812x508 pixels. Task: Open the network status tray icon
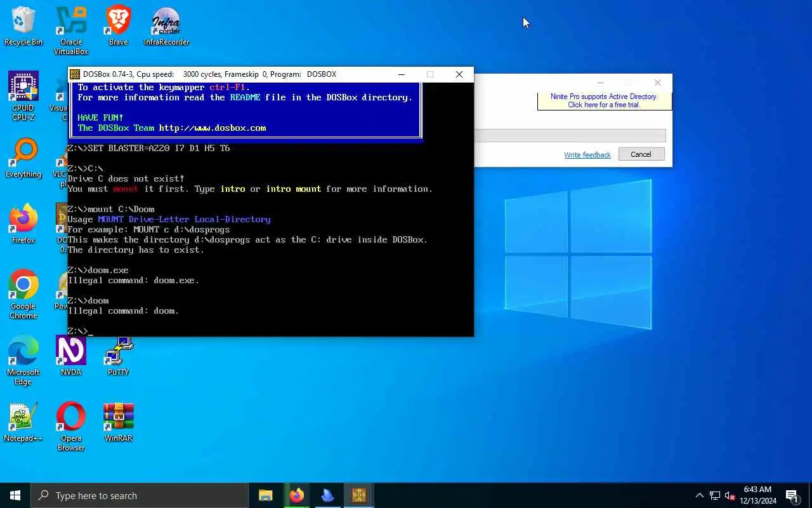pos(715,495)
